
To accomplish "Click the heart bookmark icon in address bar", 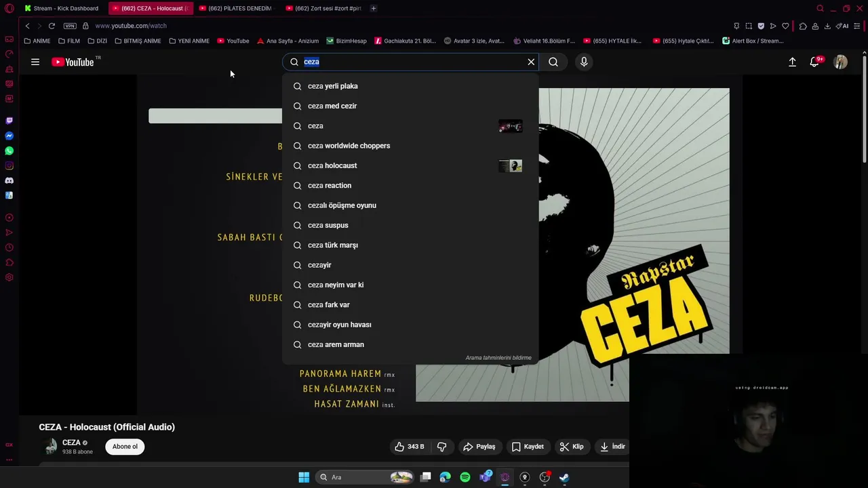I will tap(785, 26).
